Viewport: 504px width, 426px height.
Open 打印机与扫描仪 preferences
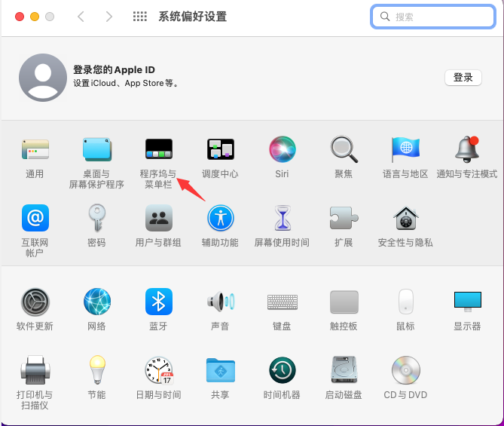point(35,370)
